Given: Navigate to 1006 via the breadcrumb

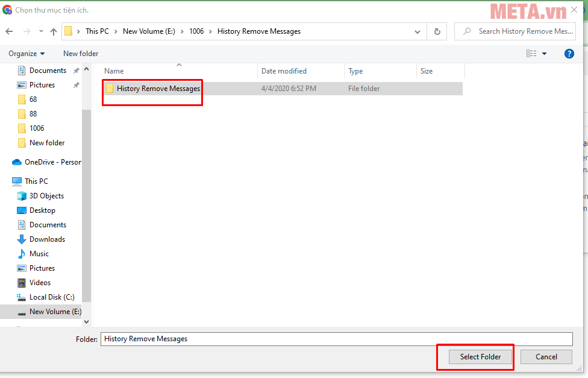Looking at the screenshot, I should [x=196, y=31].
